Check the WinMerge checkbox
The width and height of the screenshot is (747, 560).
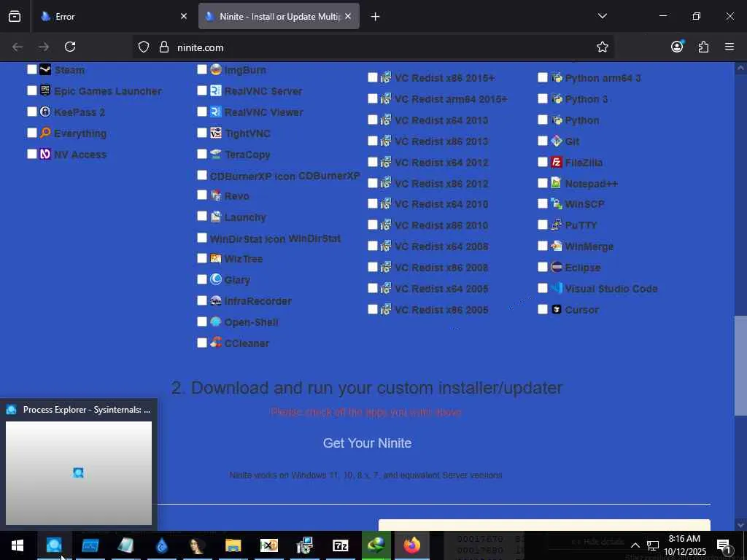coord(543,246)
